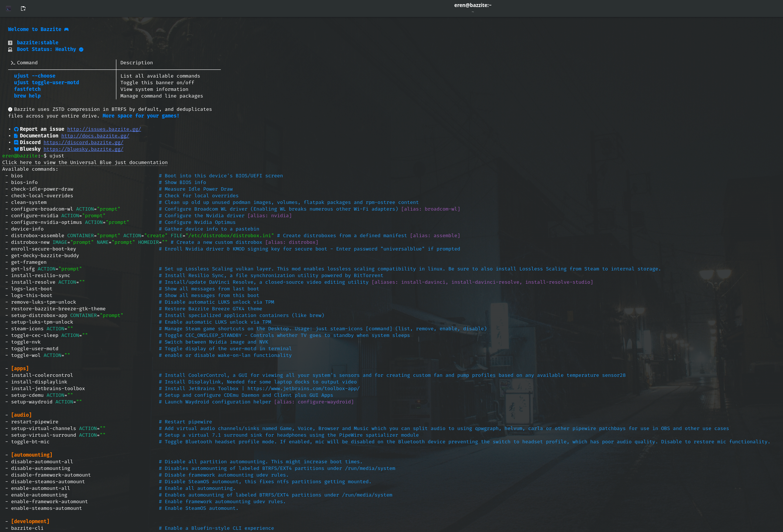The height and width of the screenshot is (532, 783).
Task: Open the docs.bazzite.gg link
Action: [95, 136]
